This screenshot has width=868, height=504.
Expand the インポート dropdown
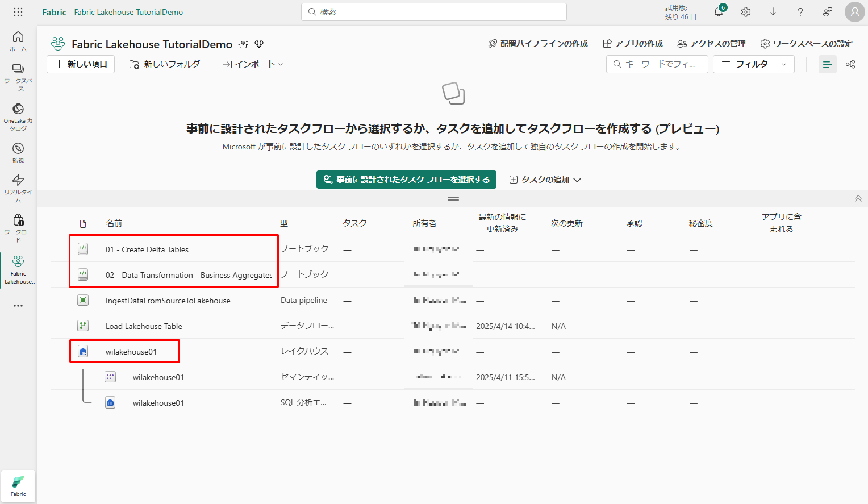click(x=253, y=64)
